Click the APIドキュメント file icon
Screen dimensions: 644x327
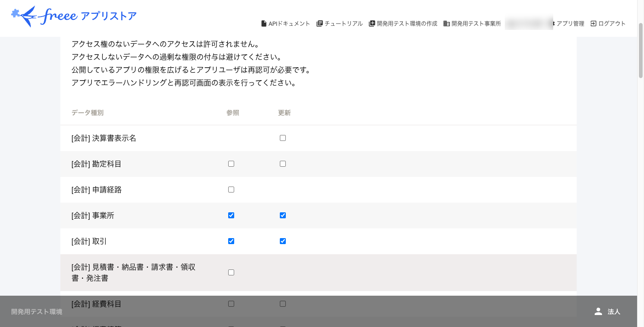click(264, 23)
